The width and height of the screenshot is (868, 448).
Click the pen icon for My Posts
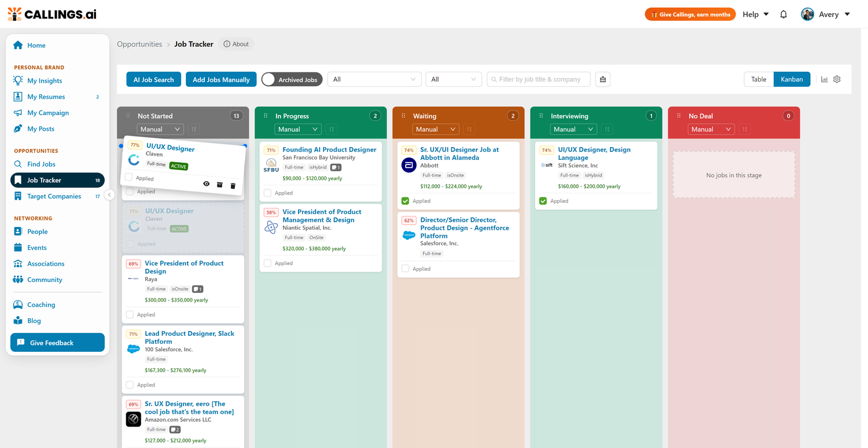18,128
